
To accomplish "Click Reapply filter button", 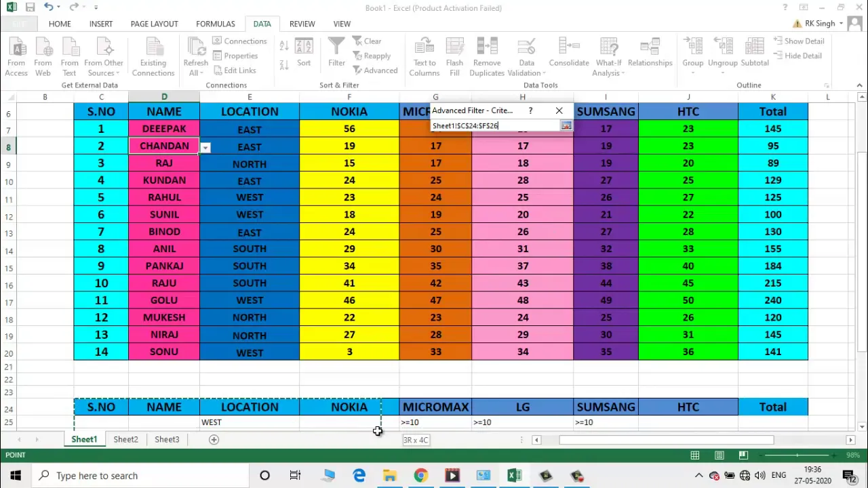I will [x=372, y=56].
